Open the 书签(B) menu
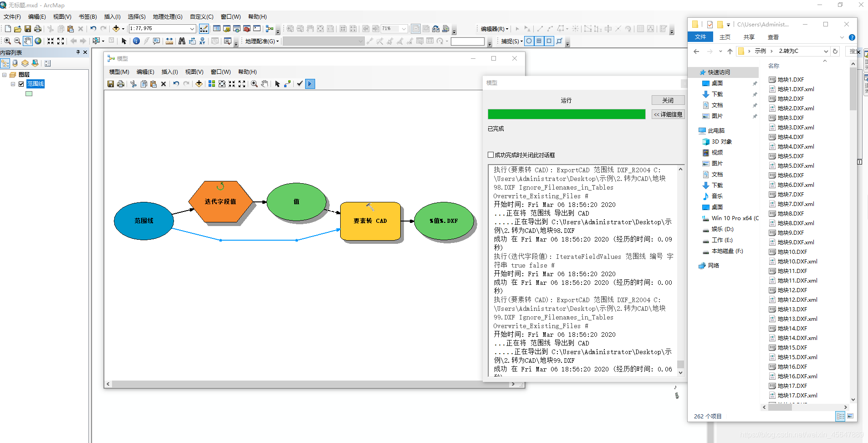Screen dimensions: 868x443 pyautogui.click(x=88, y=17)
